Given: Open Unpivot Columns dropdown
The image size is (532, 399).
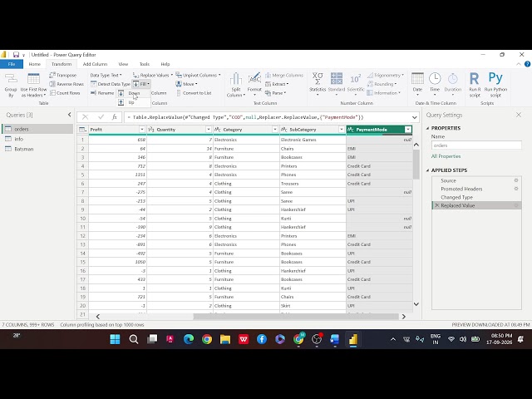Looking at the screenshot, I should pyautogui.click(x=198, y=75).
